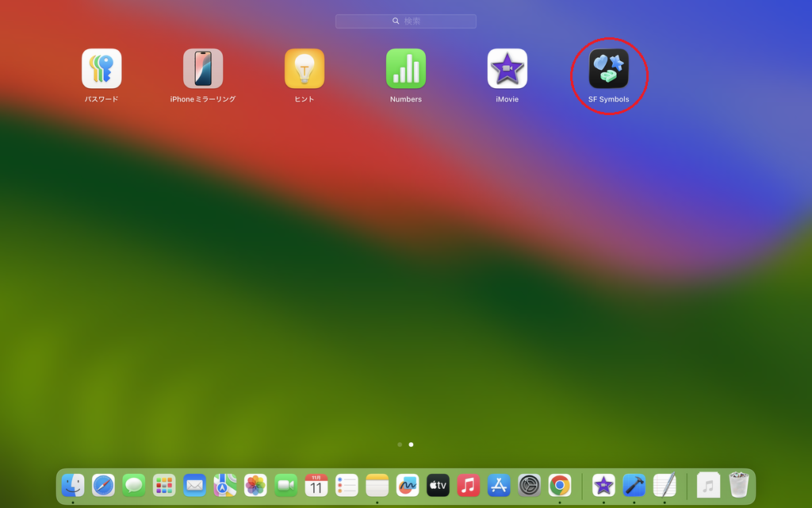Click the 検索 search field
The image size is (812, 508).
point(406,21)
